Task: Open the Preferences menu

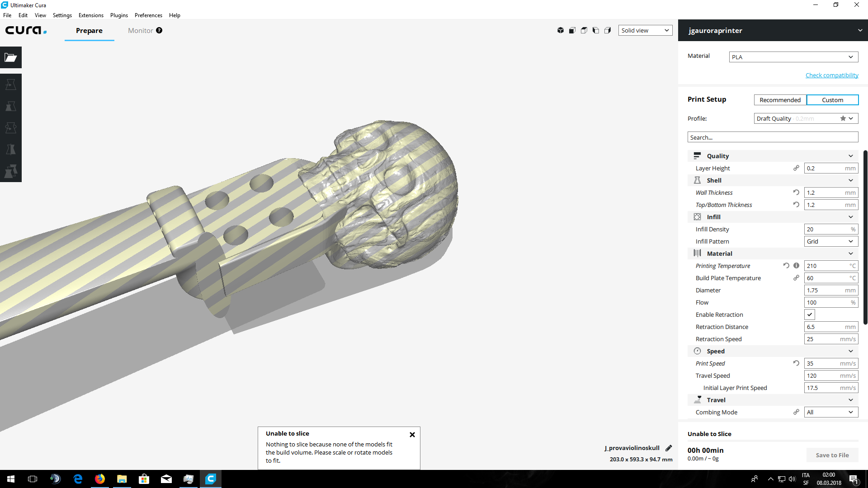Action: pos(148,15)
